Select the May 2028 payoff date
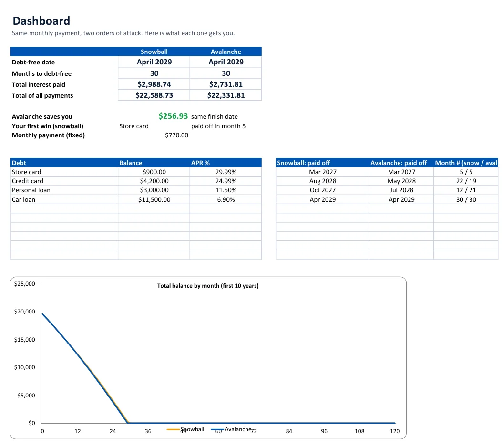This screenshot has height=448, width=502. tap(401, 181)
